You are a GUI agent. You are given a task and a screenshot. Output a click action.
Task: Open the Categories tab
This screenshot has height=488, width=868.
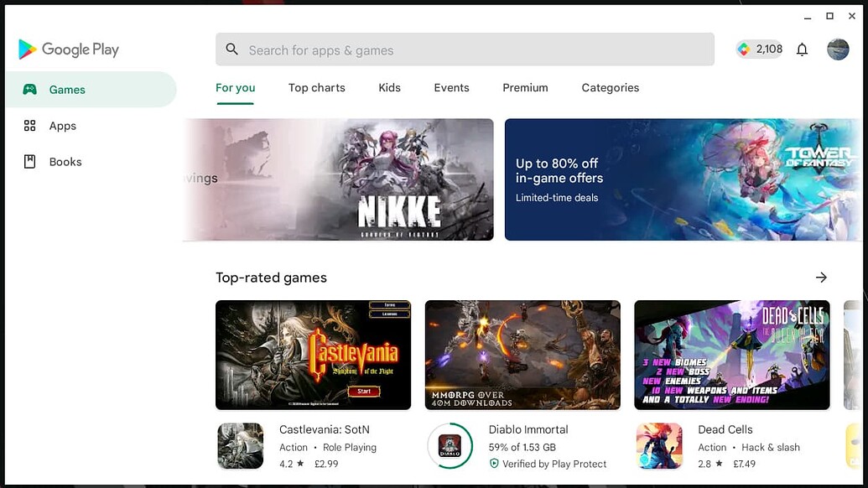610,88
